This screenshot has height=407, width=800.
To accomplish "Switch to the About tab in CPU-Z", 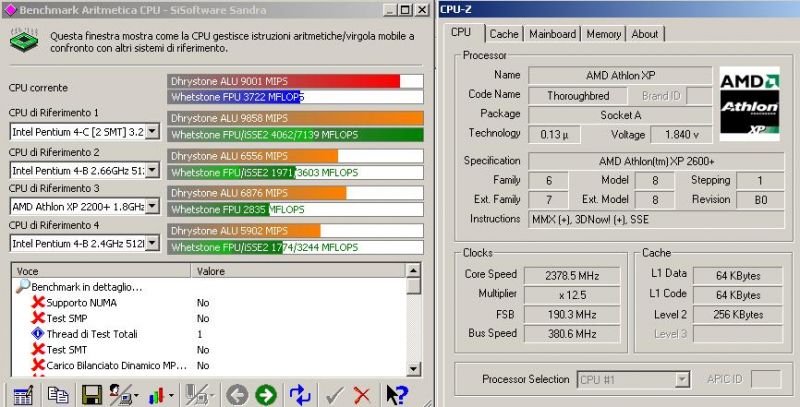I will (x=645, y=34).
